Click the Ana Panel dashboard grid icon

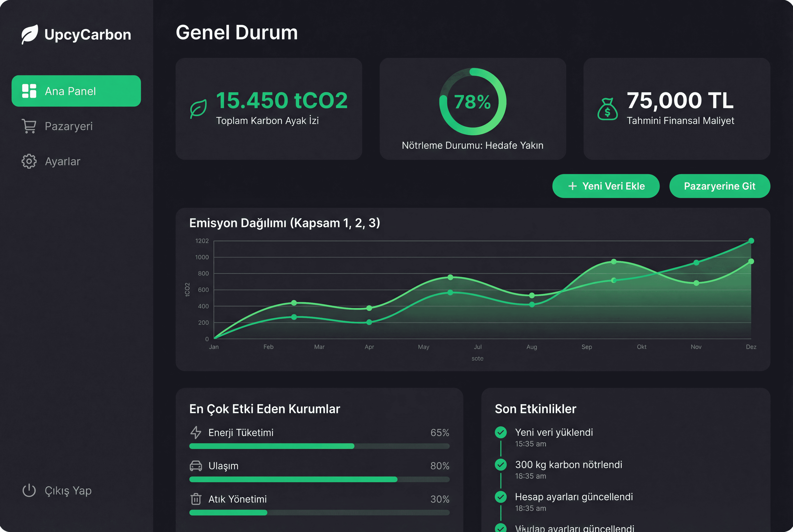(29, 91)
